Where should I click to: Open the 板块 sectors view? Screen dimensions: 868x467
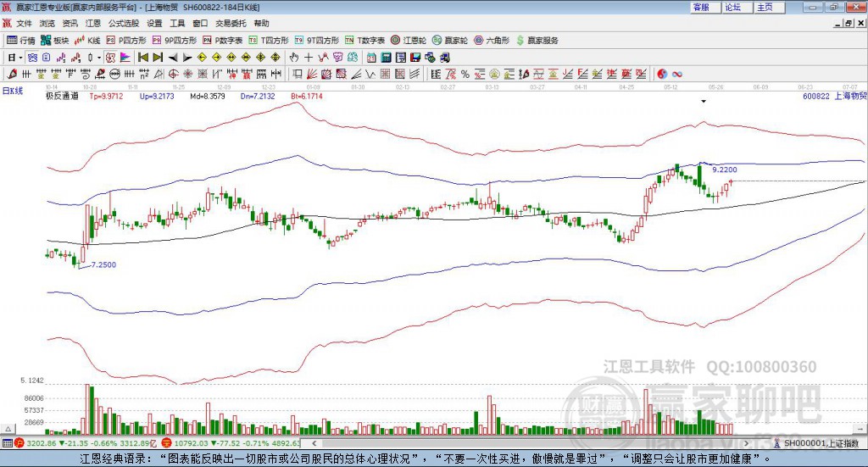point(54,41)
